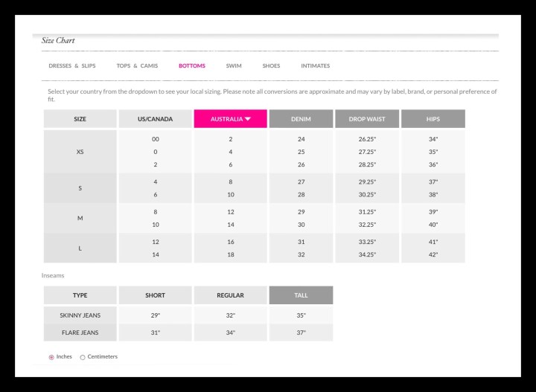Open the Intimates tab
The height and width of the screenshot is (392, 536).
315,66
